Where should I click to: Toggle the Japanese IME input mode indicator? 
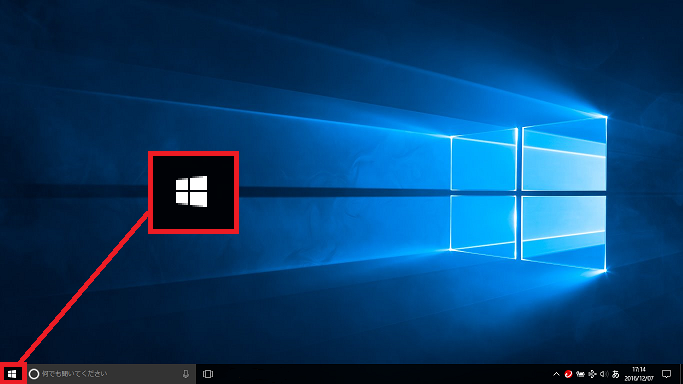point(615,374)
